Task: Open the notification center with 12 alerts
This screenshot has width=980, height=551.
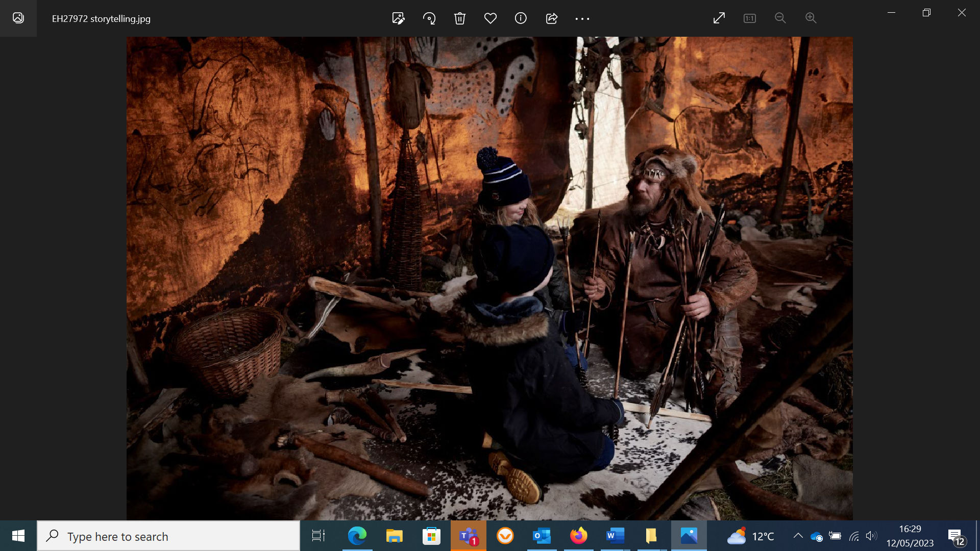Action: click(957, 536)
